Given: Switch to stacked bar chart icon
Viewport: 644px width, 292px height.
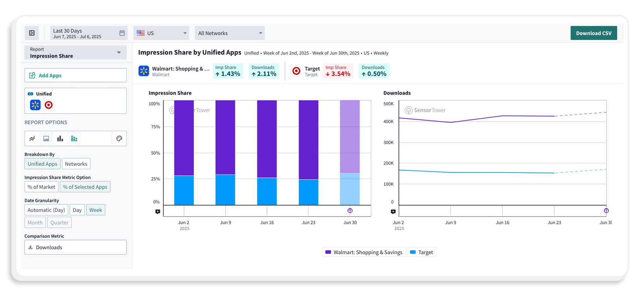Looking at the screenshot, I should [74, 138].
